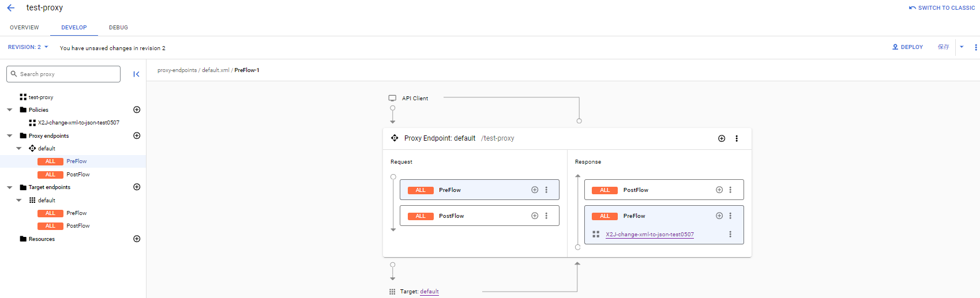
Task: Click the Deploy button
Action: click(908, 47)
